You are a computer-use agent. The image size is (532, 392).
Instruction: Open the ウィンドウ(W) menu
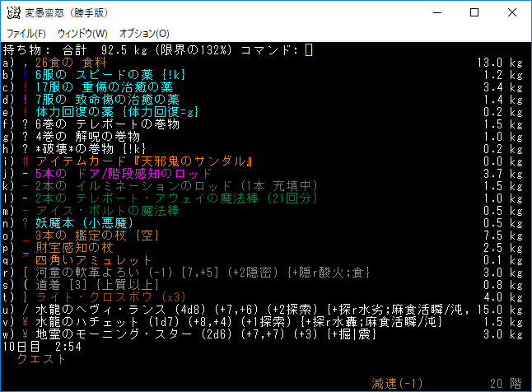pyautogui.click(x=82, y=33)
